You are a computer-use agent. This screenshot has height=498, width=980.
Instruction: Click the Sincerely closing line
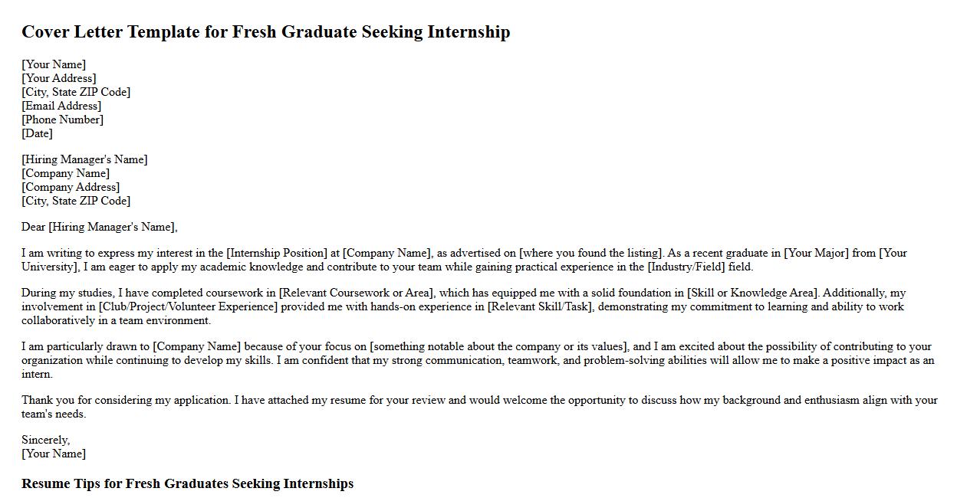pyautogui.click(x=45, y=440)
